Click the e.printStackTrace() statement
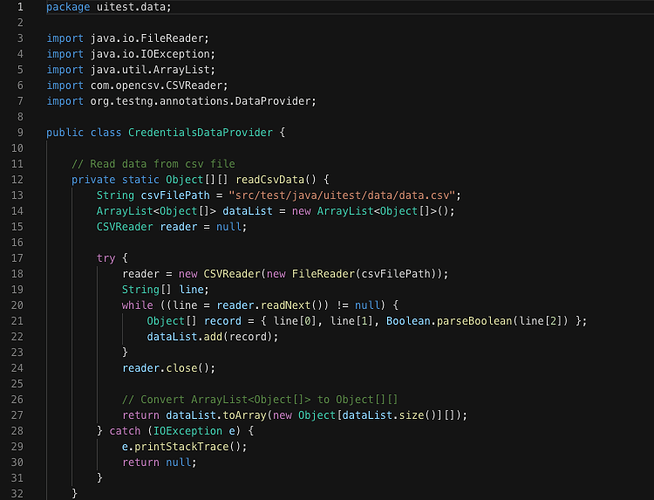 tap(184, 446)
